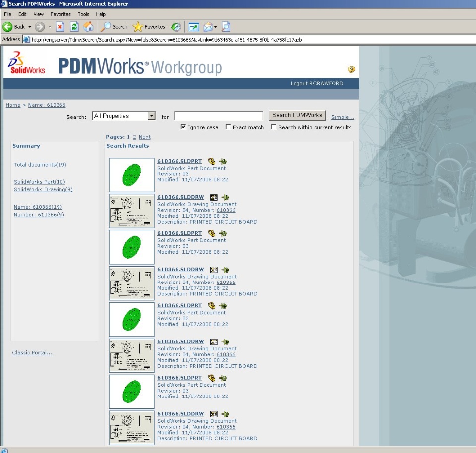Click the green Back arrow button
This screenshot has height=453, width=476.
coord(7,27)
